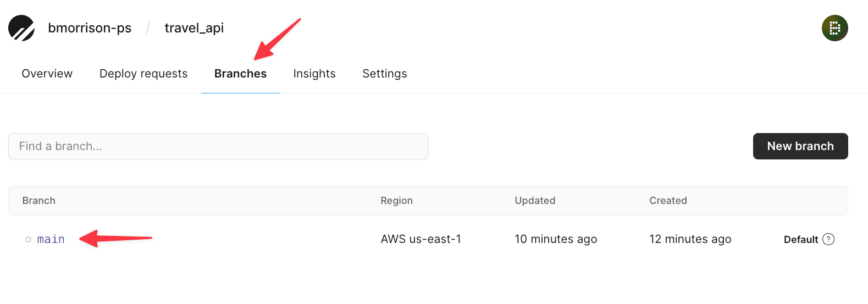Open the travel_api database link
868x304 pixels.
click(194, 28)
